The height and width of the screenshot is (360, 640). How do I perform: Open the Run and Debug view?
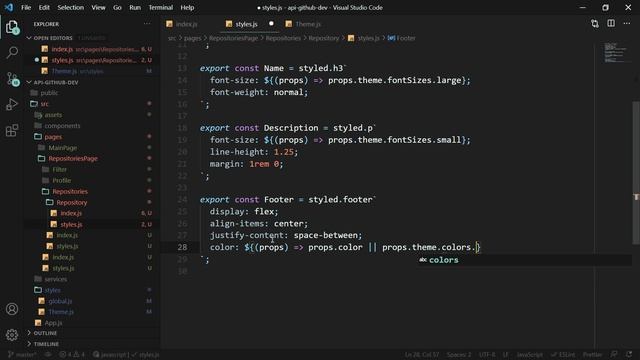pyautogui.click(x=12, y=104)
